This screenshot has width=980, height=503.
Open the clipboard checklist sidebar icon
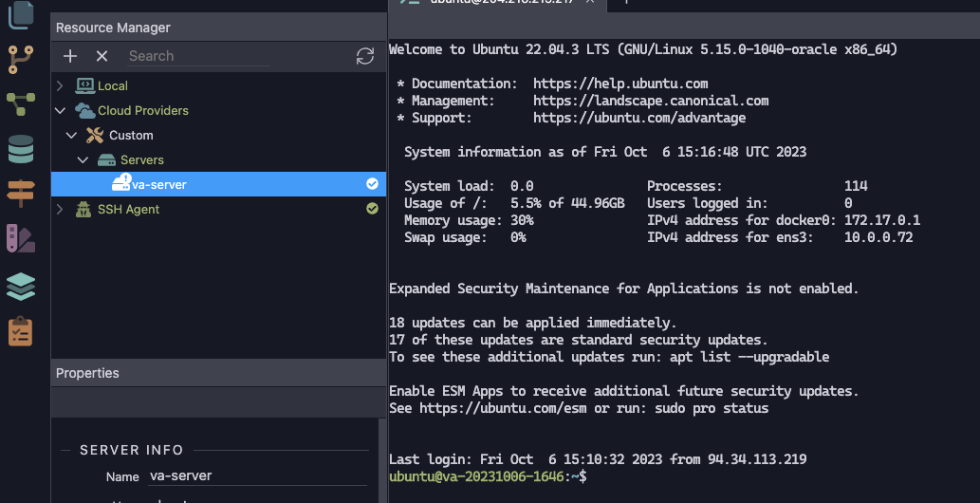[21, 331]
